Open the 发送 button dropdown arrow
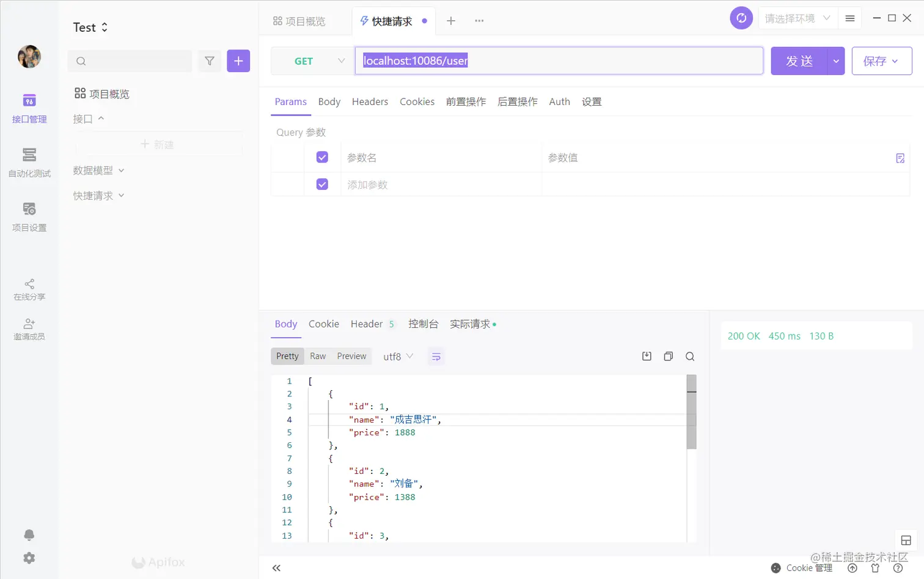The height and width of the screenshot is (579, 924). pyautogui.click(x=836, y=61)
